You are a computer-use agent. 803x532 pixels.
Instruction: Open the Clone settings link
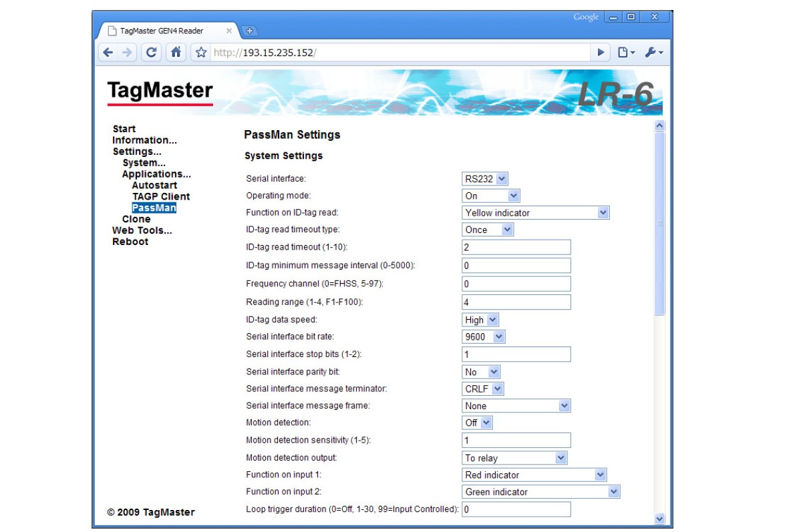click(x=136, y=219)
